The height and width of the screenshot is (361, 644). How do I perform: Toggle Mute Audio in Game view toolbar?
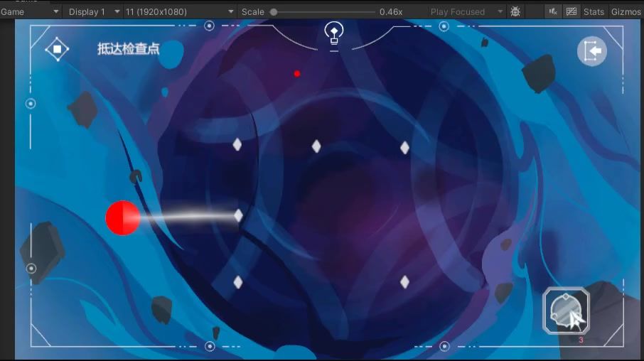553,12
